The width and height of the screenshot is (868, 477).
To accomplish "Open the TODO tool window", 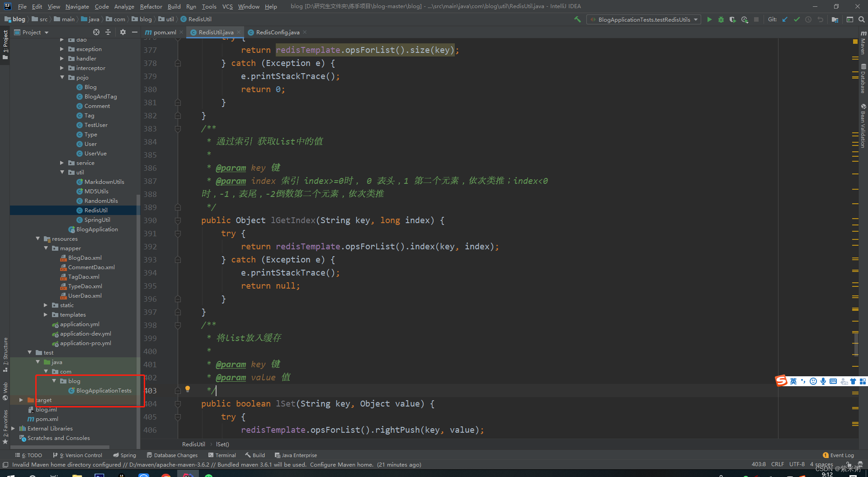I will (28, 455).
